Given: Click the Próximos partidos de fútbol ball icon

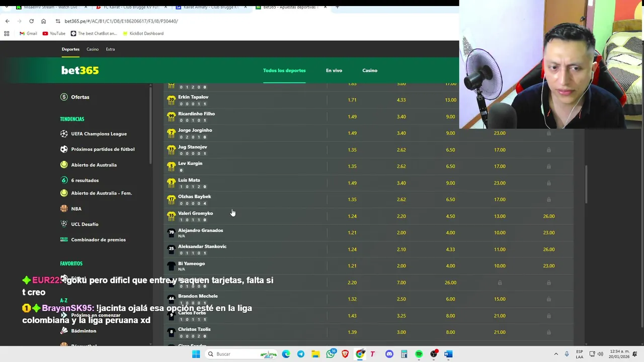Looking at the screenshot, I should pos(64,149).
